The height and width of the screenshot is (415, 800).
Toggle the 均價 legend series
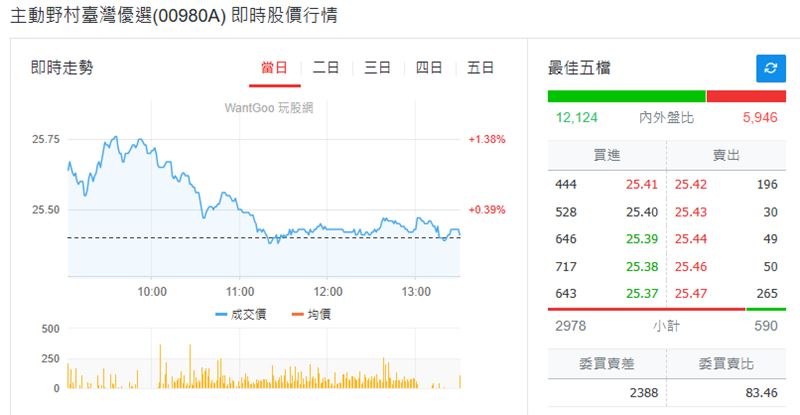pos(311,314)
